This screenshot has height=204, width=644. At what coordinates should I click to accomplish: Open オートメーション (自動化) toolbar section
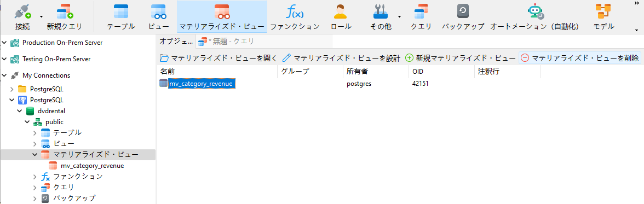(534, 16)
